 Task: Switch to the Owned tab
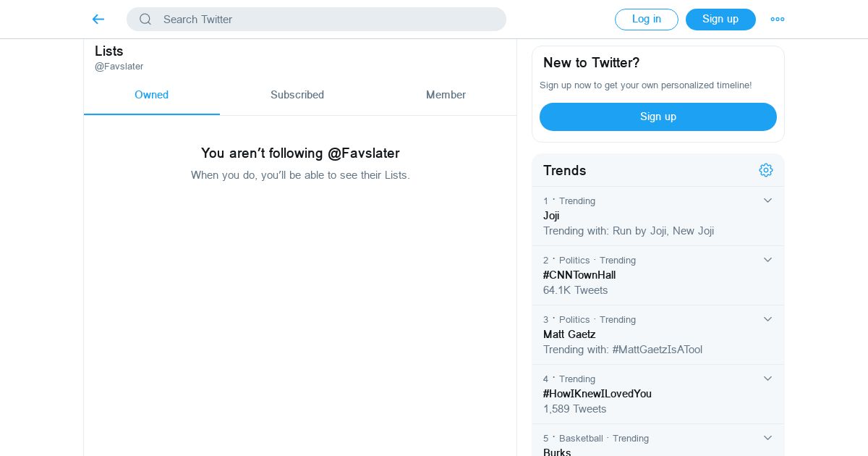(152, 95)
